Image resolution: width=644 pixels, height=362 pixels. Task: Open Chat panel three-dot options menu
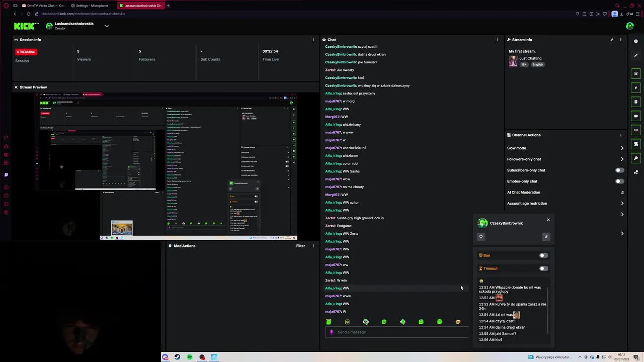(498, 40)
